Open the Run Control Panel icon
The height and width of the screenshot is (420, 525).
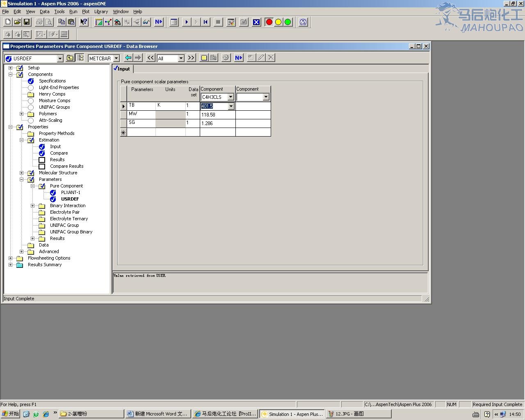[174, 22]
